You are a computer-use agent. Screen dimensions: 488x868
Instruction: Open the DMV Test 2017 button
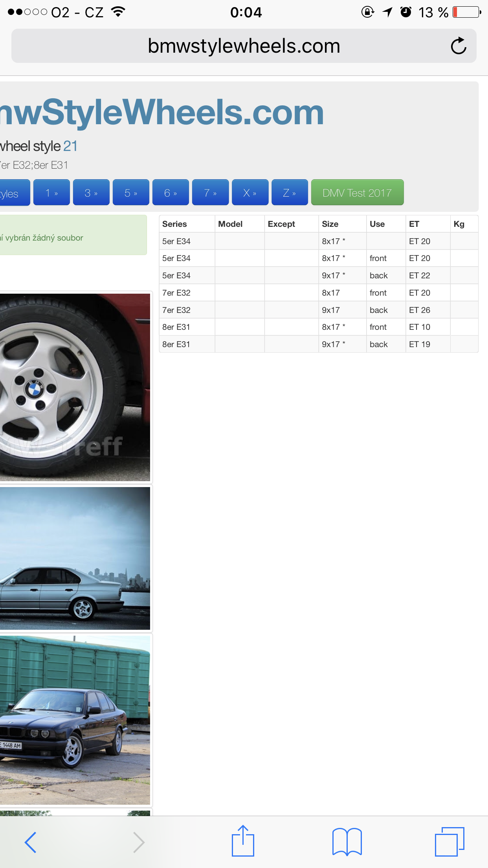pyautogui.click(x=357, y=193)
